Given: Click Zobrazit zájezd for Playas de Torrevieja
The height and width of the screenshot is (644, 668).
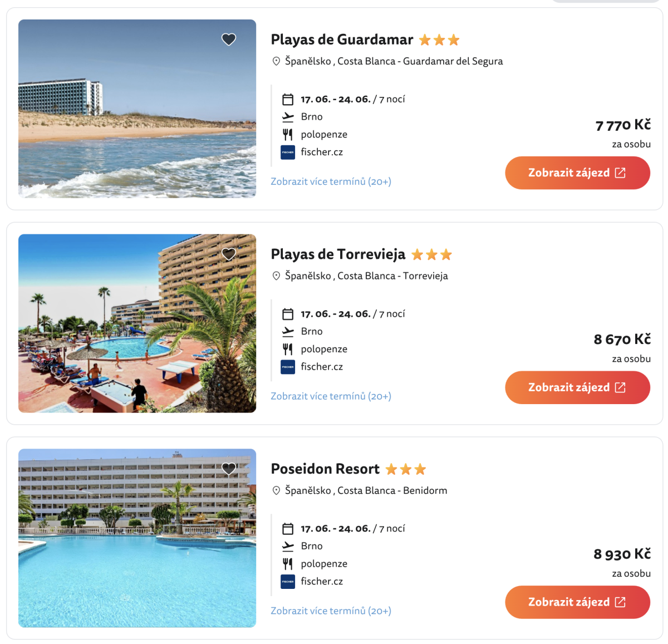Looking at the screenshot, I should 577,387.
